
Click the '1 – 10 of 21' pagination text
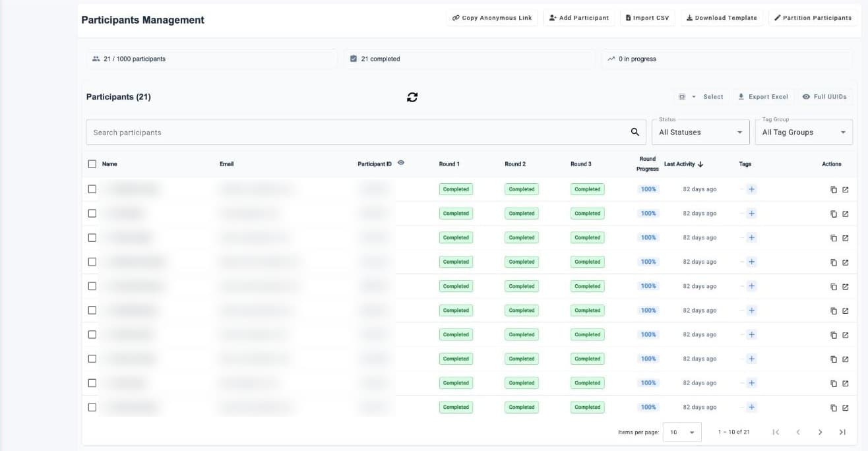point(734,432)
